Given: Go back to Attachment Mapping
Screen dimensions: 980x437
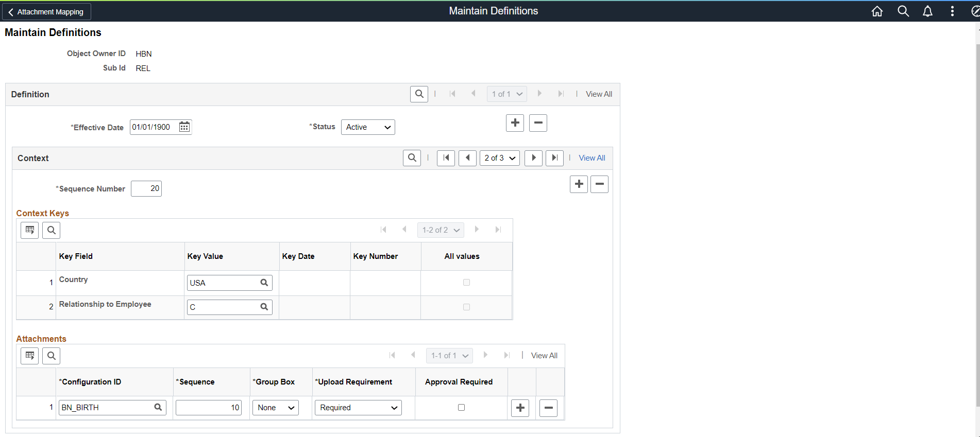Looking at the screenshot, I should [46, 12].
